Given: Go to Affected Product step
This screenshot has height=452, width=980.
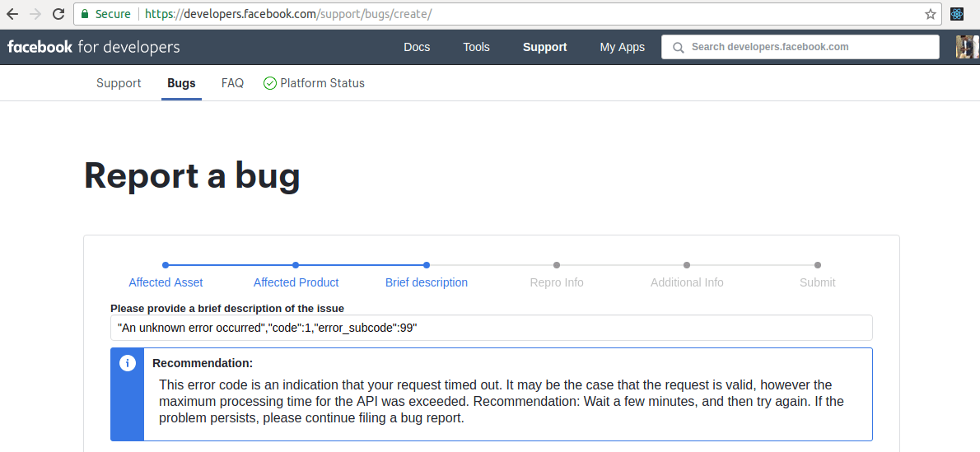Looking at the screenshot, I should point(296,282).
